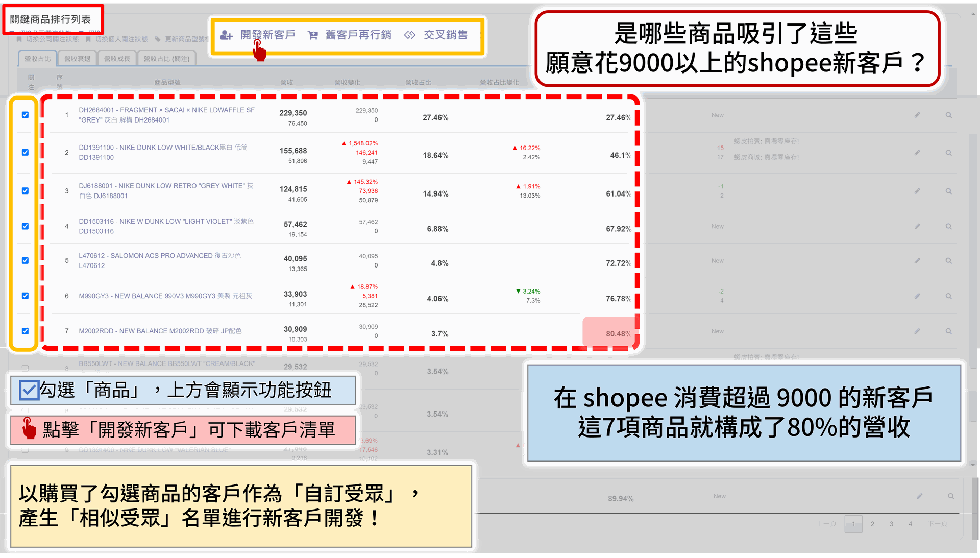Click pencil icon for DJ6188001 row
Screen dimensions: 980x558
point(917,191)
